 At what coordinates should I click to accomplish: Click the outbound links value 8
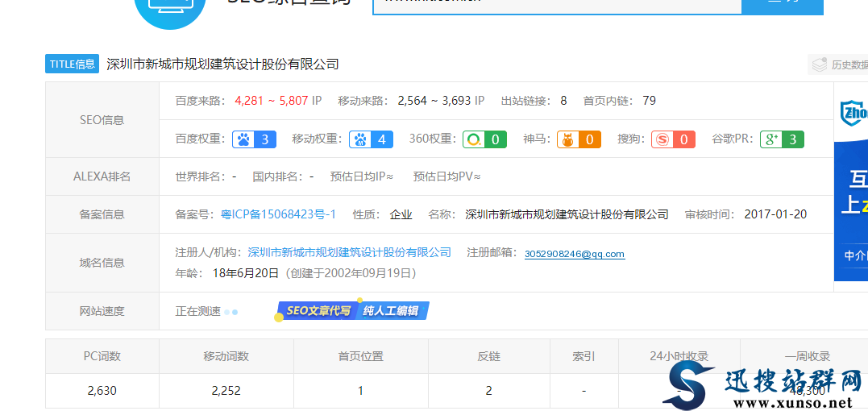[563, 101]
